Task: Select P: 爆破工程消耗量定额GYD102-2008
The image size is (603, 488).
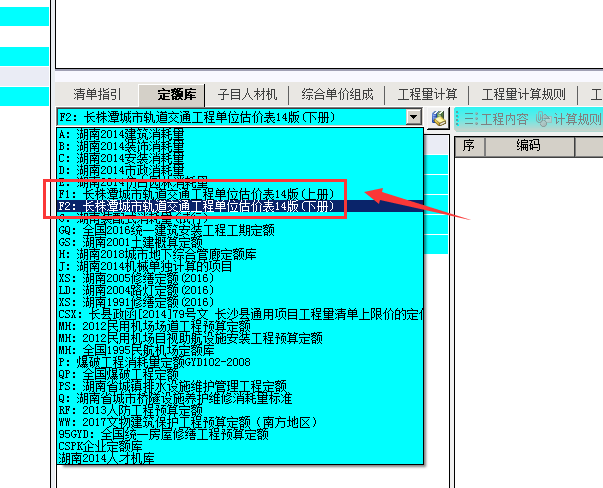Action: click(240, 362)
